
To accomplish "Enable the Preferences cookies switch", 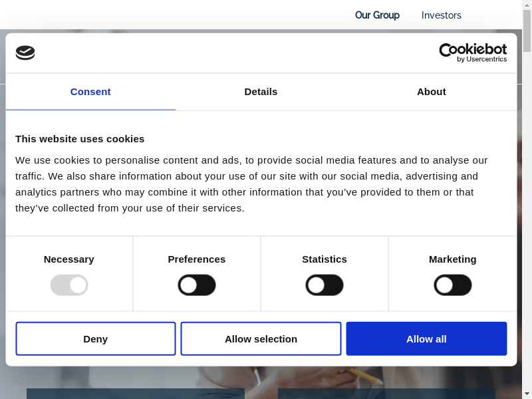I will [197, 285].
